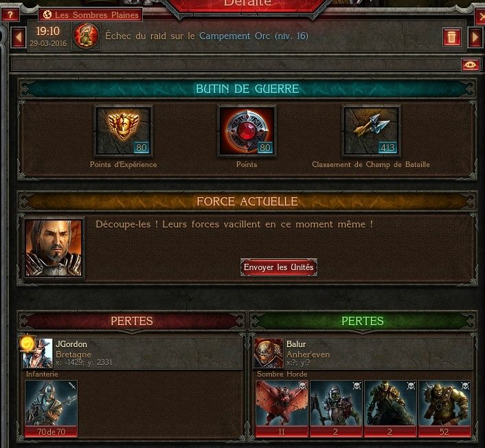Select the orc unit card showing 52 losses
The height and width of the screenshot is (448, 485).
tap(444, 409)
